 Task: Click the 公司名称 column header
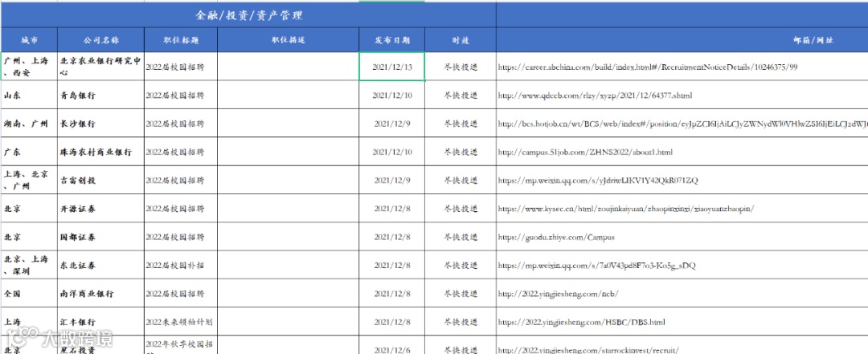click(x=100, y=40)
